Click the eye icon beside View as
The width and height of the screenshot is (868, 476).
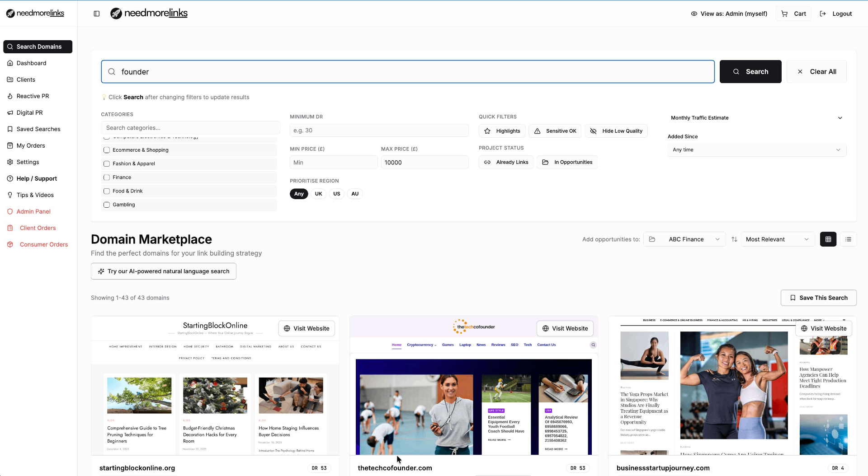[x=694, y=14]
